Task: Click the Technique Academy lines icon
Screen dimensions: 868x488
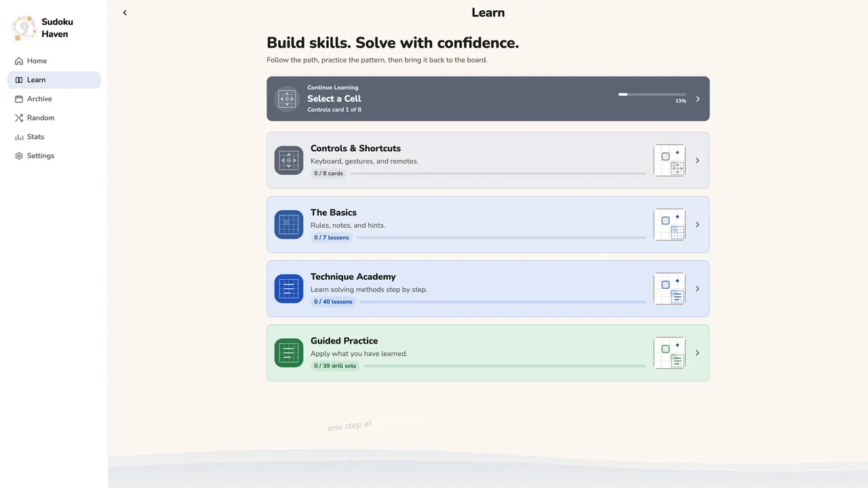Action: coord(289,289)
